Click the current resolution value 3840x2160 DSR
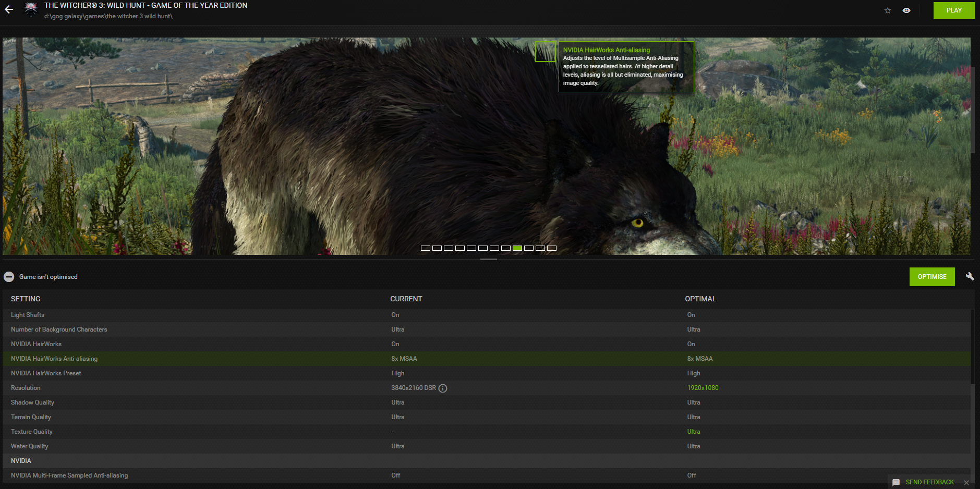The width and height of the screenshot is (980, 489). (414, 388)
